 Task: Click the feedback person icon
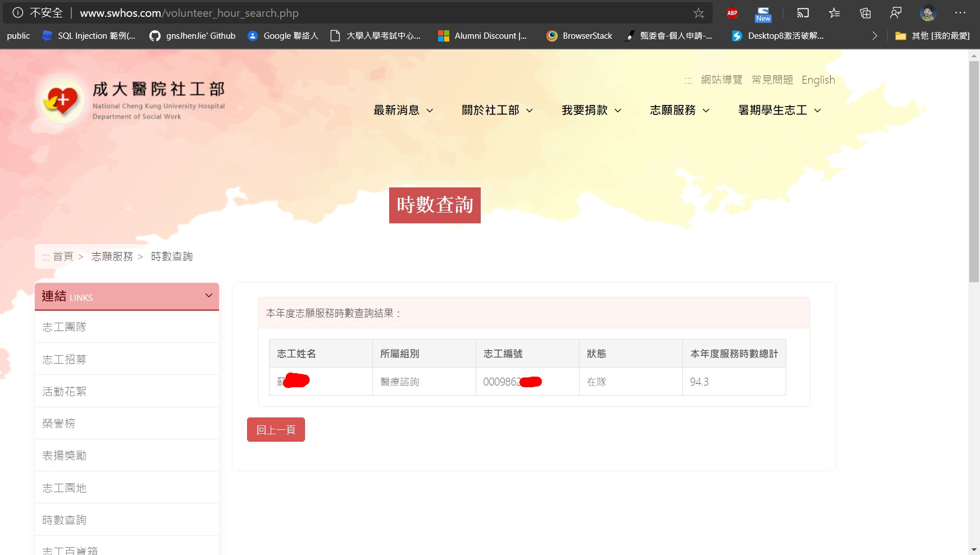896,13
